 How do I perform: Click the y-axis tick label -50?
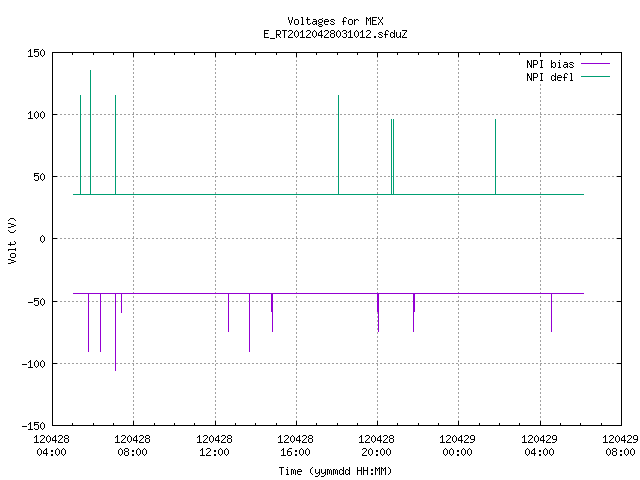click(x=36, y=302)
